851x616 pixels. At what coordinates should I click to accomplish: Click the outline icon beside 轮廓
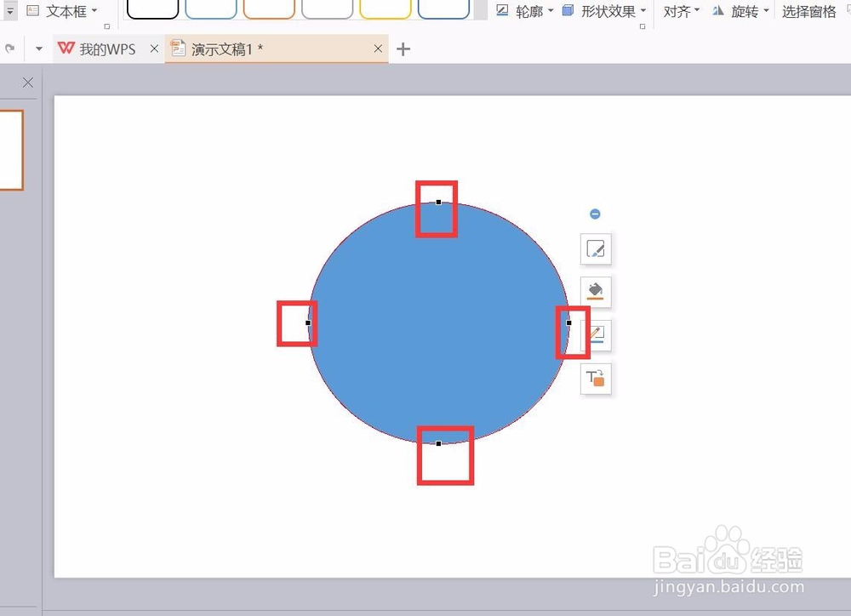click(x=503, y=10)
